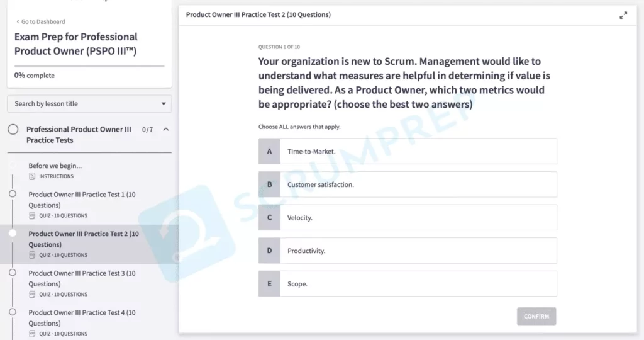Choose answer D Productivity

(x=407, y=251)
